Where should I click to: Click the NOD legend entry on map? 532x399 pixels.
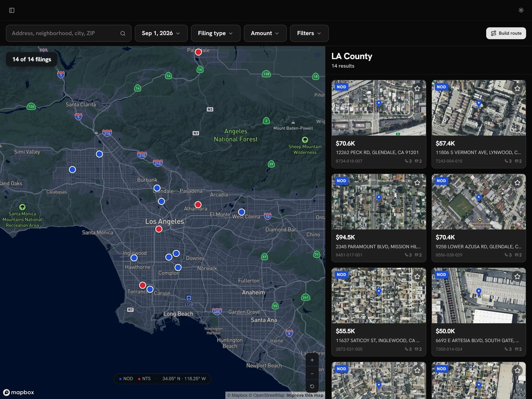pyautogui.click(x=126, y=379)
